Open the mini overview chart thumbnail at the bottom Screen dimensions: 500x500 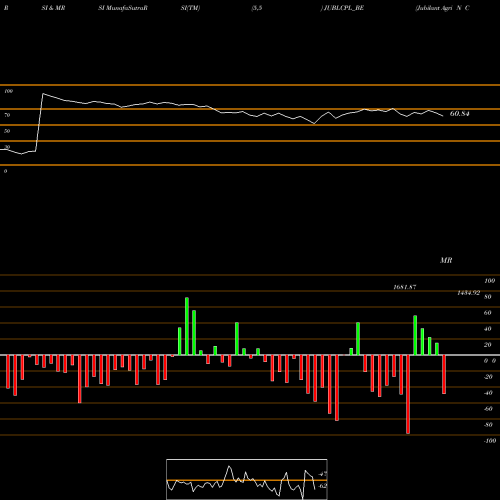pos(247,479)
